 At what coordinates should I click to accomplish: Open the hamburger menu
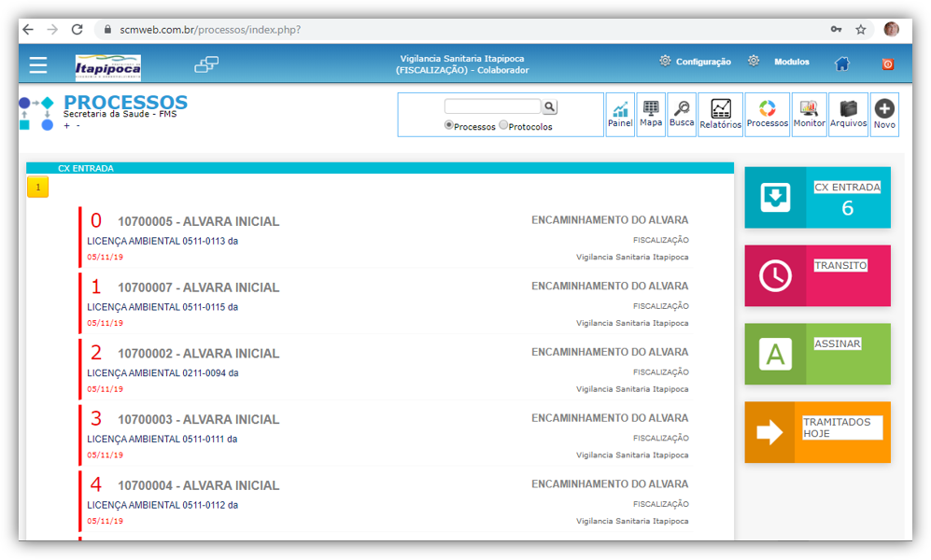coord(37,64)
